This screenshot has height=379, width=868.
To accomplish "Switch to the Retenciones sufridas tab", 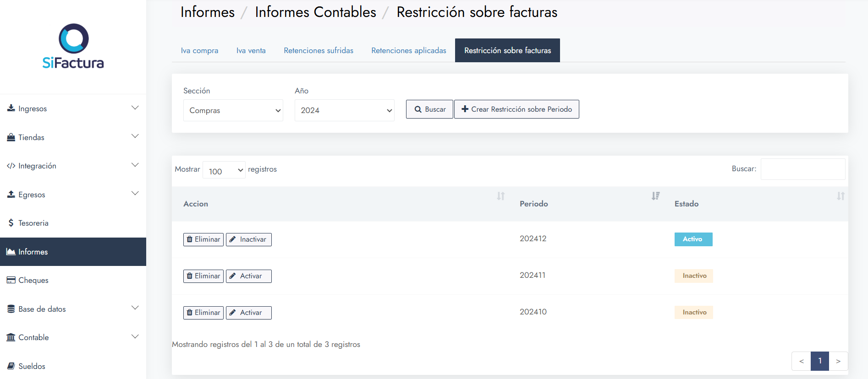I will [319, 50].
